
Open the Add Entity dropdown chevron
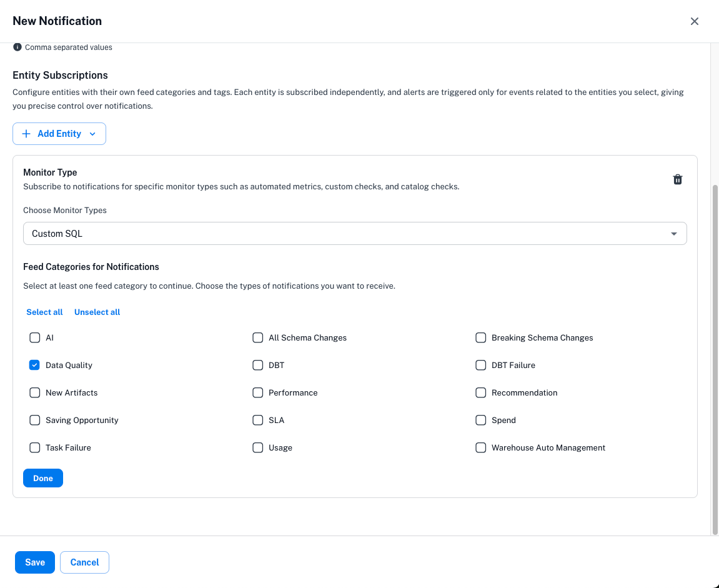tap(92, 134)
